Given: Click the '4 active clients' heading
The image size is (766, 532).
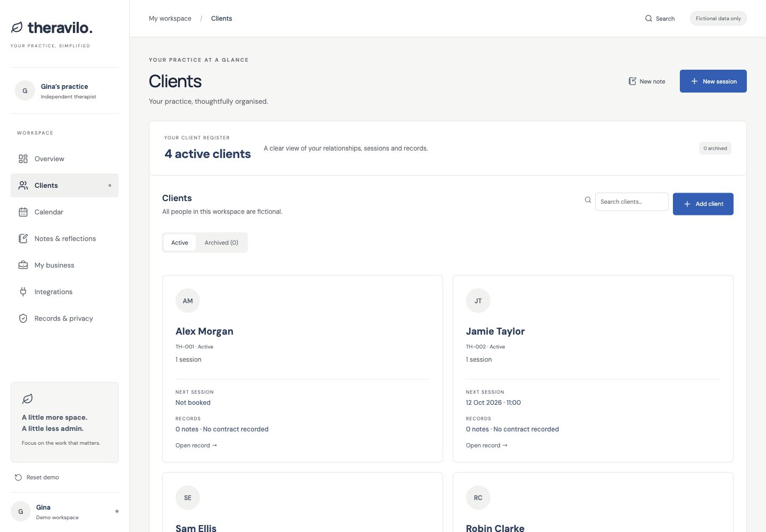Looking at the screenshot, I should pyautogui.click(x=207, y=154).
